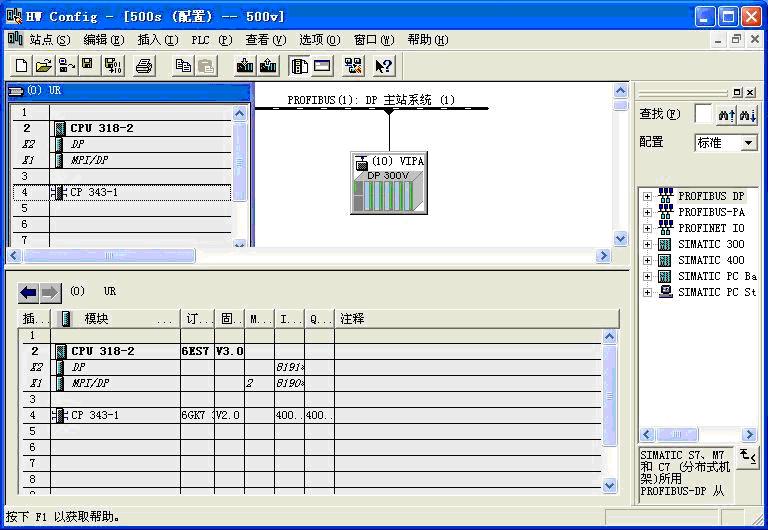Click the PROFIBUS(1) DP master system line

[x=371, y=108]
